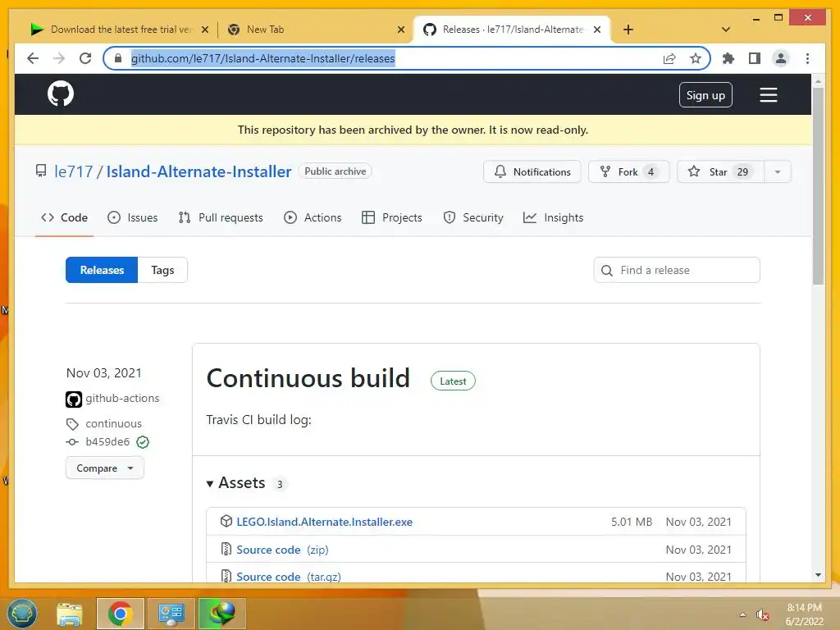Open the Projects tab
This screenshot has height=630, width=840.
pyautogui.click(x=392, y=217)
